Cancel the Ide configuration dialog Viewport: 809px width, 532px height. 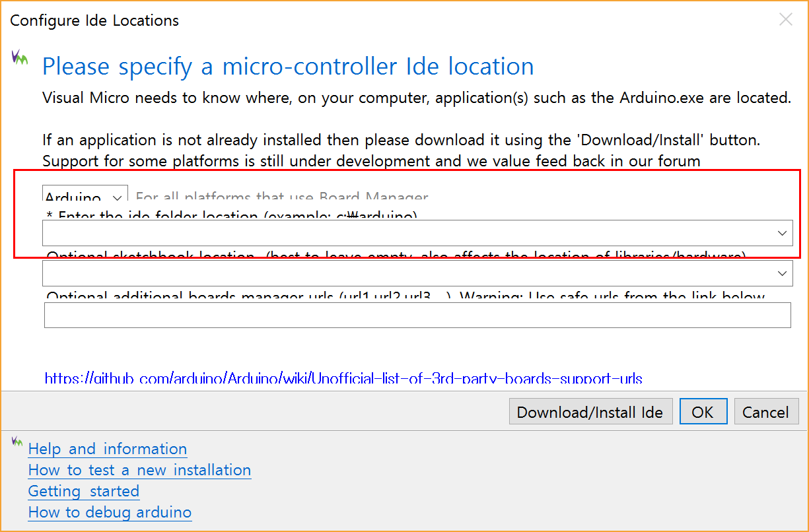[x=766, y=412]
